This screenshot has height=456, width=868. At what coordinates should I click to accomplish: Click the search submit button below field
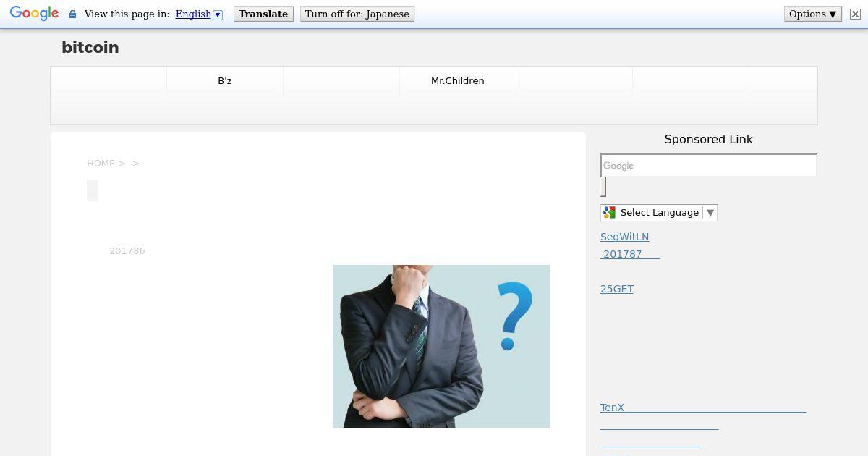point(603,187)
